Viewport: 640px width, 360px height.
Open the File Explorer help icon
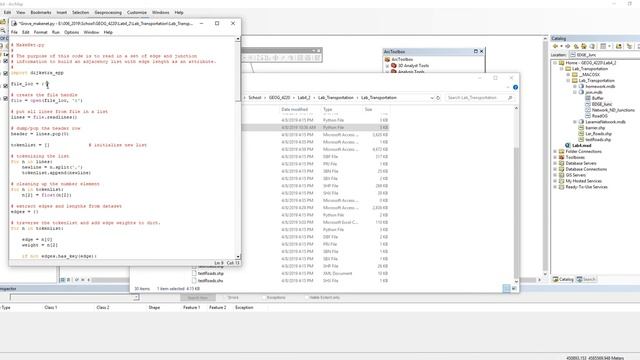click(x=516, y=87)
